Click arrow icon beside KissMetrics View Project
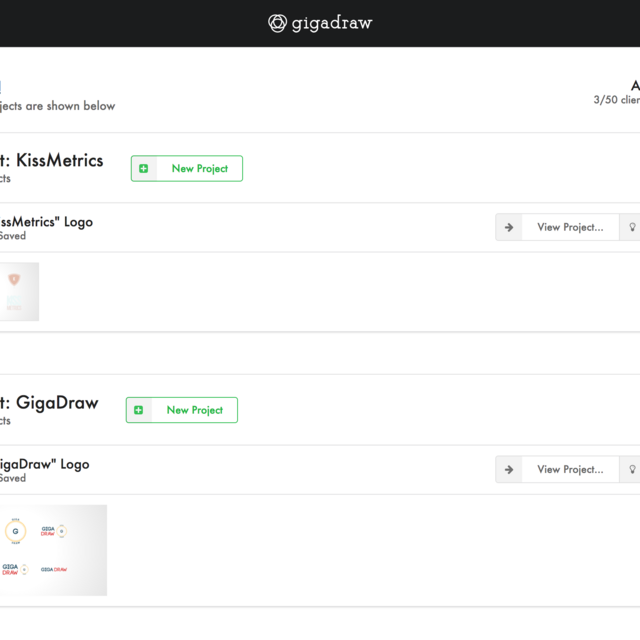Screen dimensions: 640x640 (509, 227)
